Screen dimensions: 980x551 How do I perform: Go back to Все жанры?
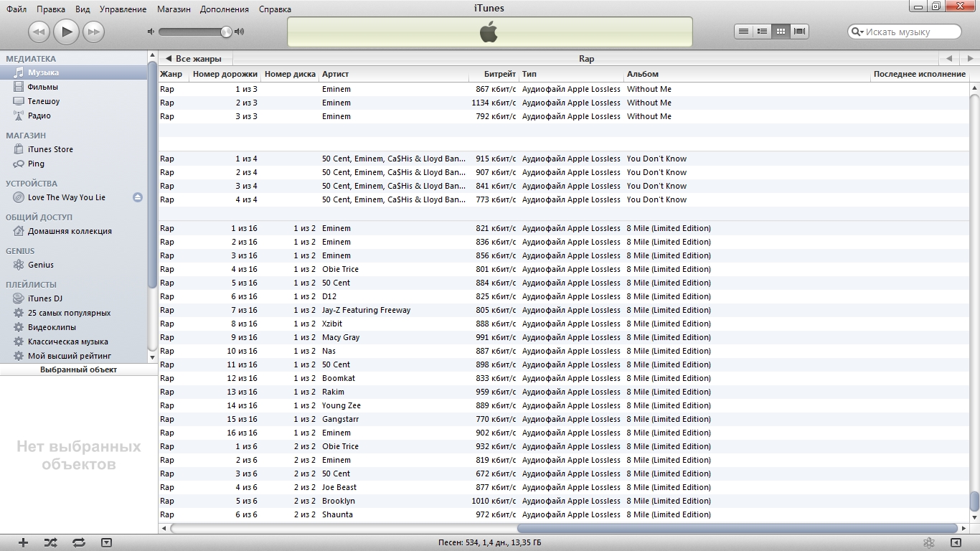pos(195,59)
